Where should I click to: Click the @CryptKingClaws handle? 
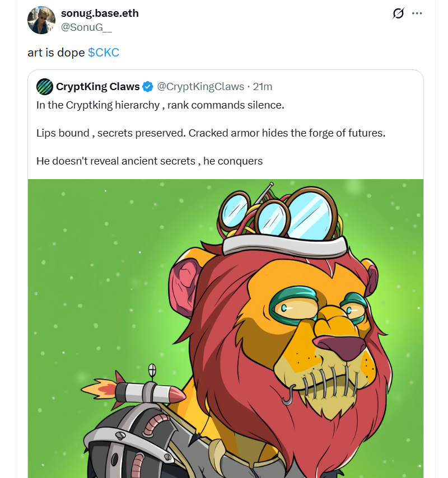click(x=200, y=87)
